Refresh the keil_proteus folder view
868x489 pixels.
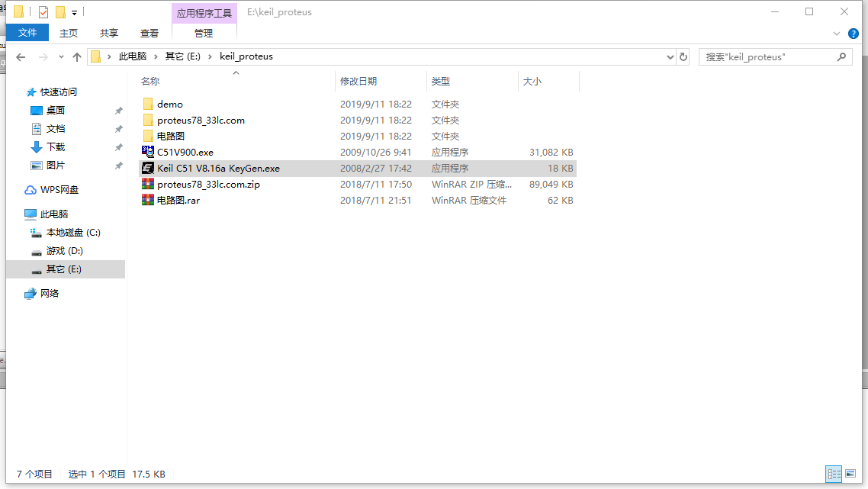(683, 56)
